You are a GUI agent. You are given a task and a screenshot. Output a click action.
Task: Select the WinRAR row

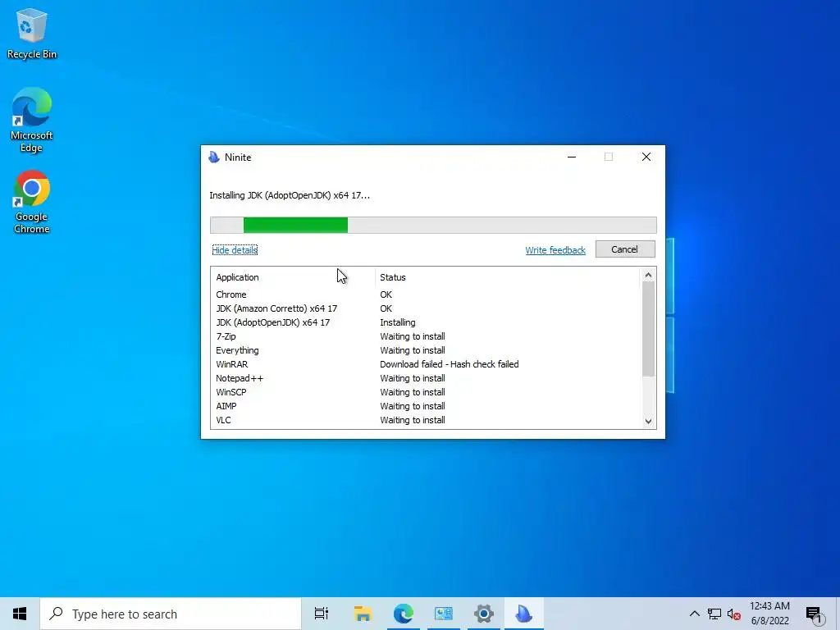coord(426,364)
